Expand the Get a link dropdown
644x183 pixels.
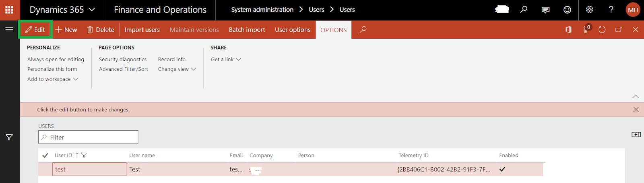pyautogui.click(x=226, y=59)
